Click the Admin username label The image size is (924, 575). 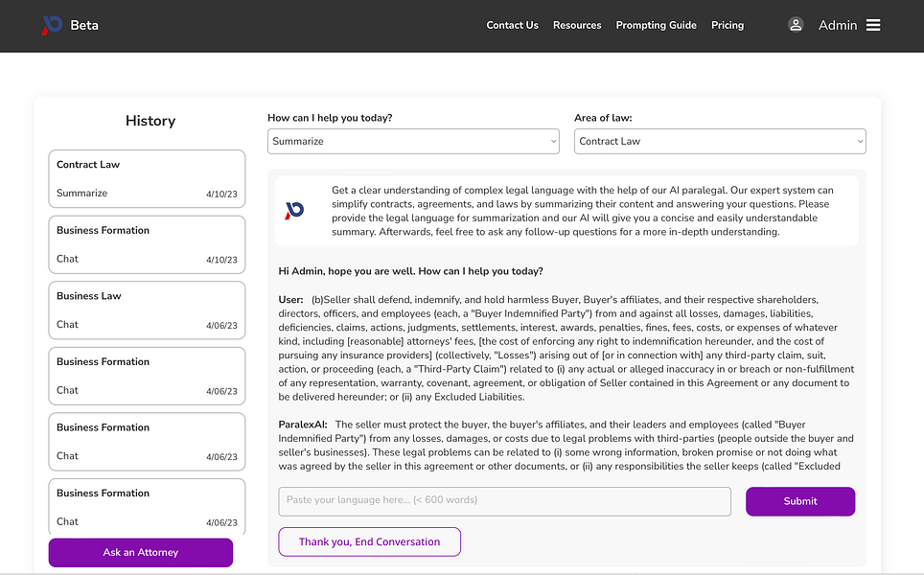coord(838,25)
